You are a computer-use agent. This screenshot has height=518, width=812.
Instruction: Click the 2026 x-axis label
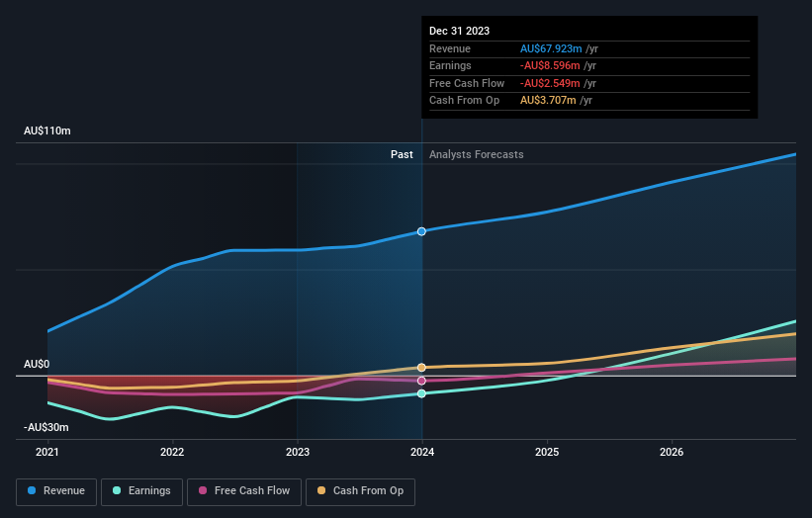672,453
